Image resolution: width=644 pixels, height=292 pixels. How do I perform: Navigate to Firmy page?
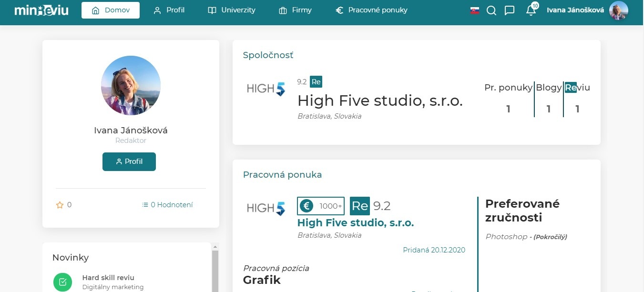click(295, 10)
